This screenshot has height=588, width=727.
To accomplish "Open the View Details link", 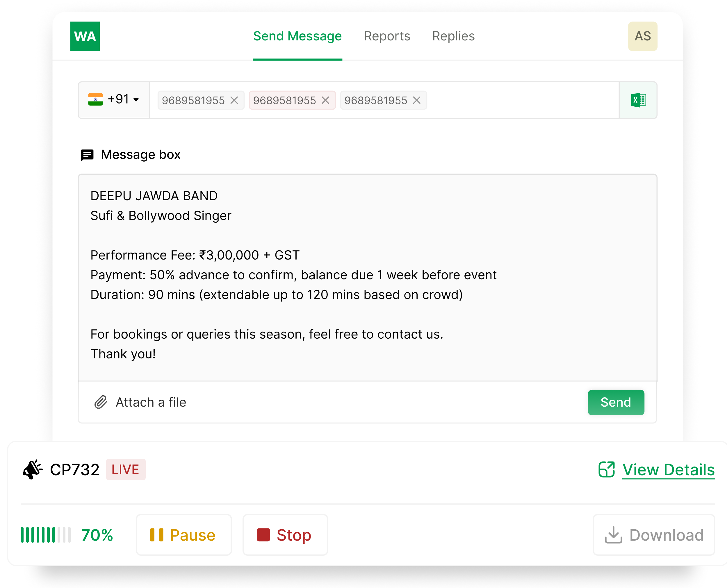I will [x=668, y=470].
